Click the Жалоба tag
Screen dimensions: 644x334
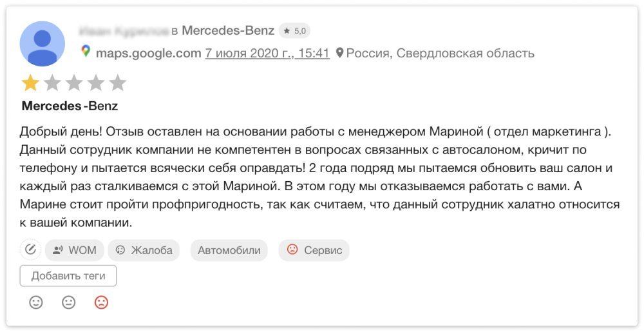tap(144, 250)
